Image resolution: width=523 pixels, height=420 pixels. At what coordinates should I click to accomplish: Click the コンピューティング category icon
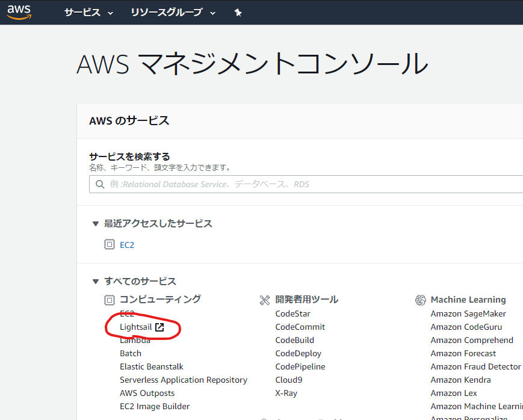(109, 300)
